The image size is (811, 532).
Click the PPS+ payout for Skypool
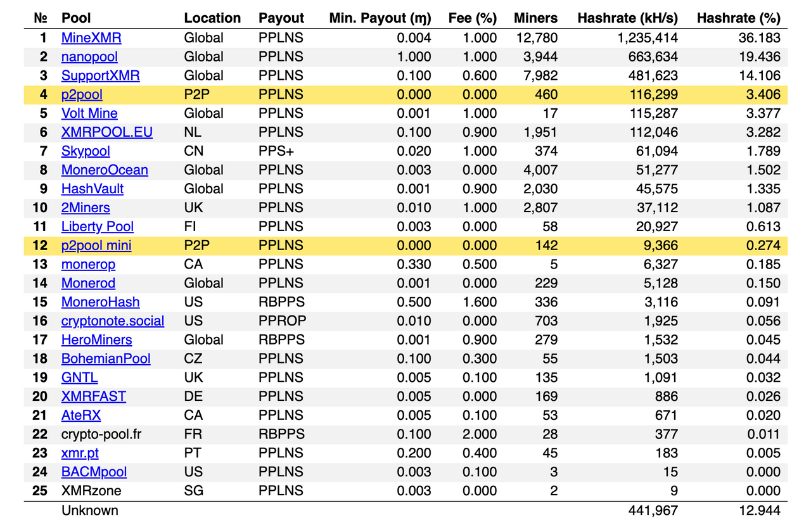[x=276, y=151]
